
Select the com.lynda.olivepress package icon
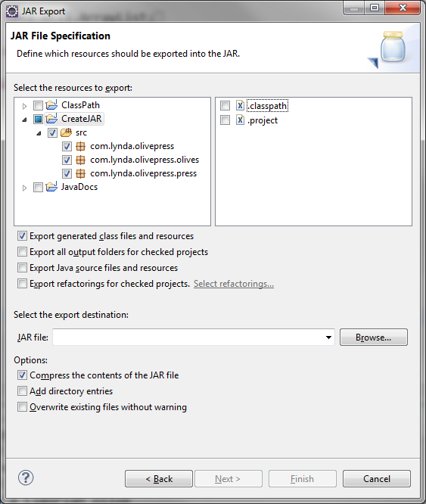coord(80,146)
